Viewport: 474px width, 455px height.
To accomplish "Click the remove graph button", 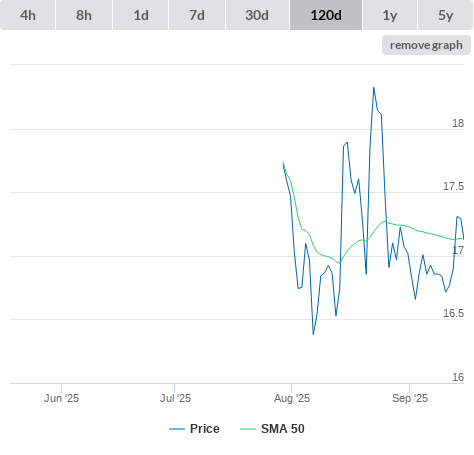I will pos(426,45).
